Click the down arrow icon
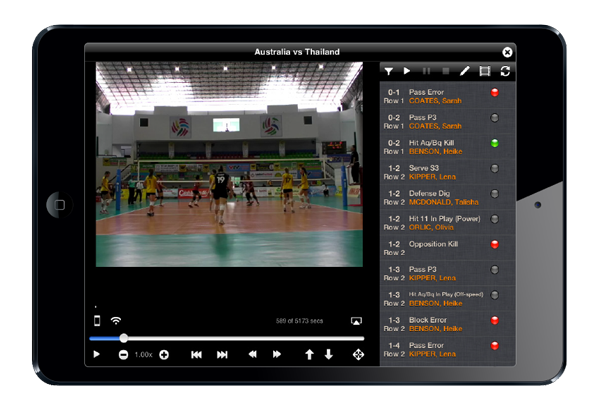This screenshot has width=600, height=409. [329, 354]
